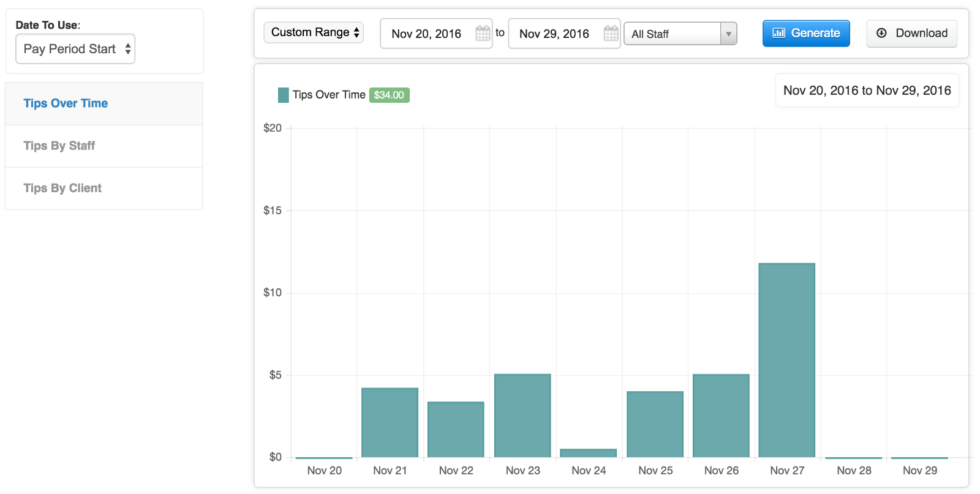Viewport: 980px width, 494px height.
Task: Select the Nov 23 bar in chart
Action: (522, 416)
